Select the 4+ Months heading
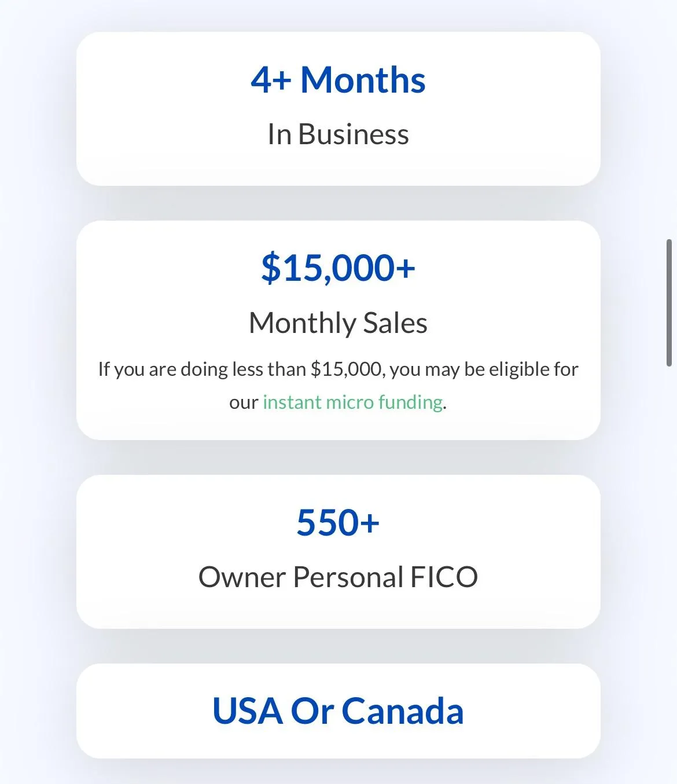Screen dimensions: 677x784 (339, 79)
